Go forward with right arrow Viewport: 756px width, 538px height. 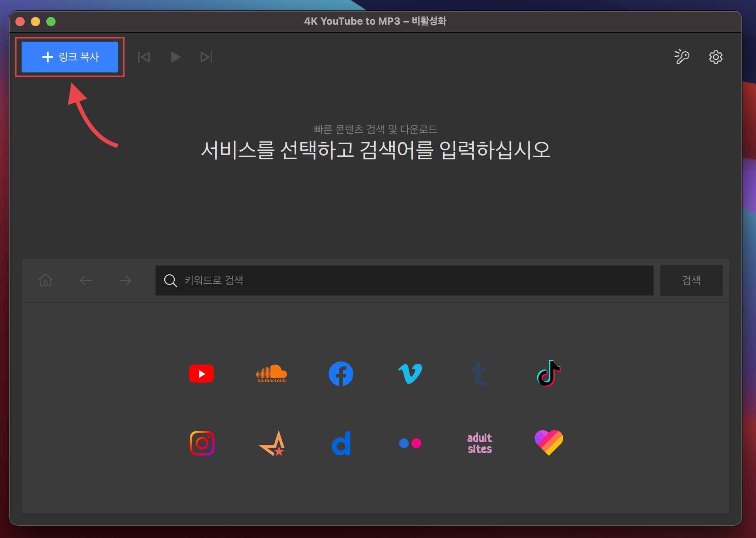125,281
